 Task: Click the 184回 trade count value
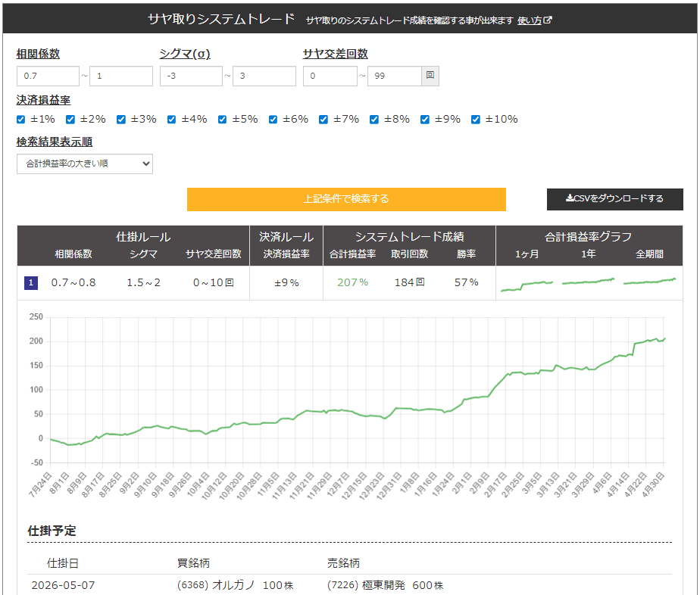[x=409, y=282]
